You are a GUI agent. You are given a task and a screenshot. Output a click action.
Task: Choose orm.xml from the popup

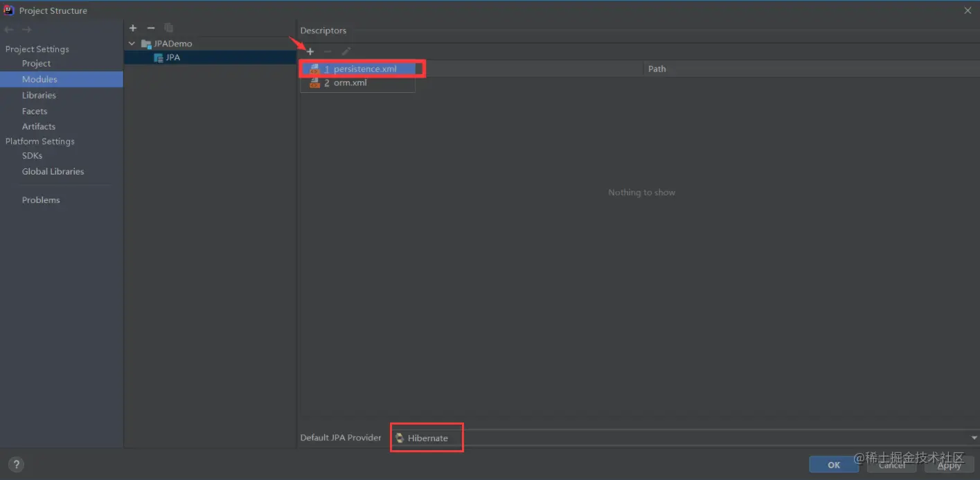pyautogui.click(x=357, y=83)
